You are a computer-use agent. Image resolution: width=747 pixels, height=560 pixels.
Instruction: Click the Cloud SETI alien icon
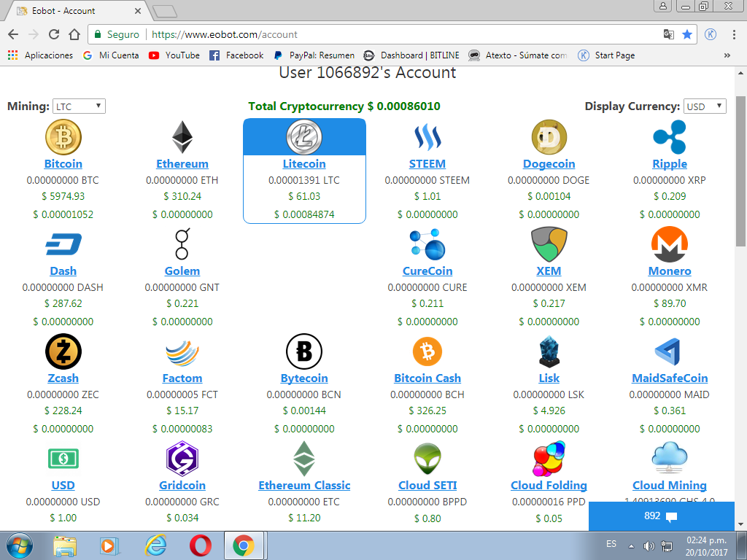(x=427, y=459)
